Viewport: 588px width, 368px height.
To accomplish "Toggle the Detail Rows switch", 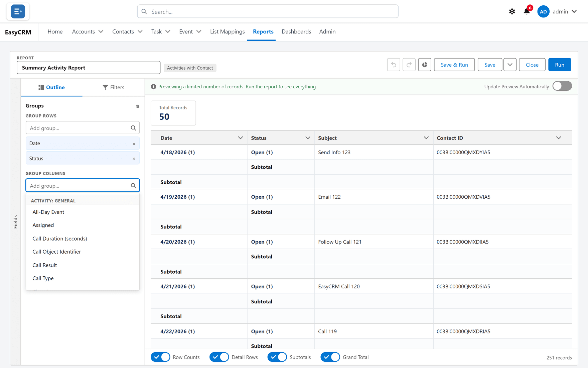I will (219, 357).
